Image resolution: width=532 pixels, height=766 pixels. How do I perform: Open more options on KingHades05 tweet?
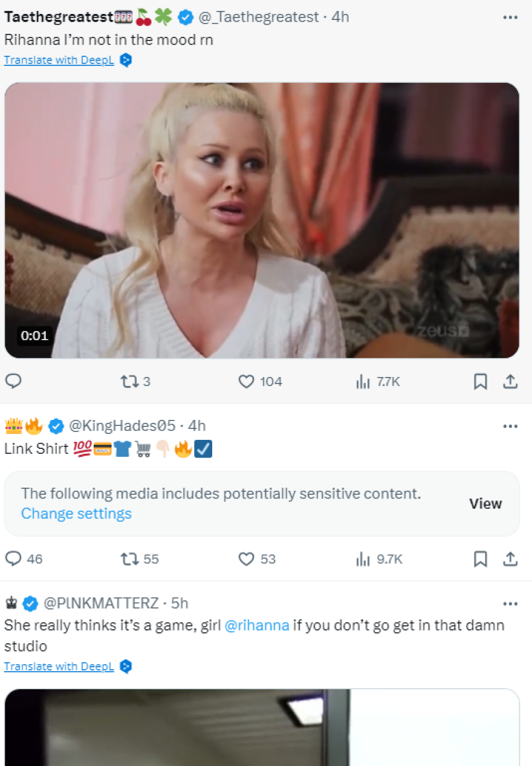point(510,426)
